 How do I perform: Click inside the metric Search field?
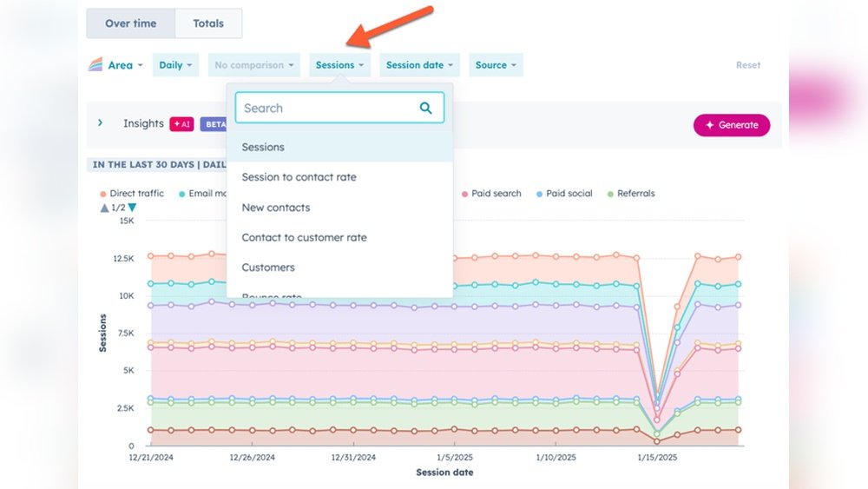tap(325, 108)
